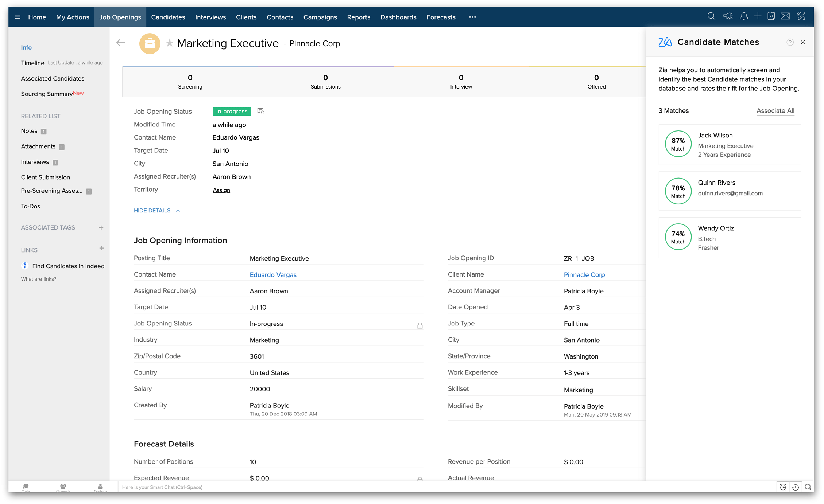
Task: Select the Screening stage count
Action: tap(190, 82)
